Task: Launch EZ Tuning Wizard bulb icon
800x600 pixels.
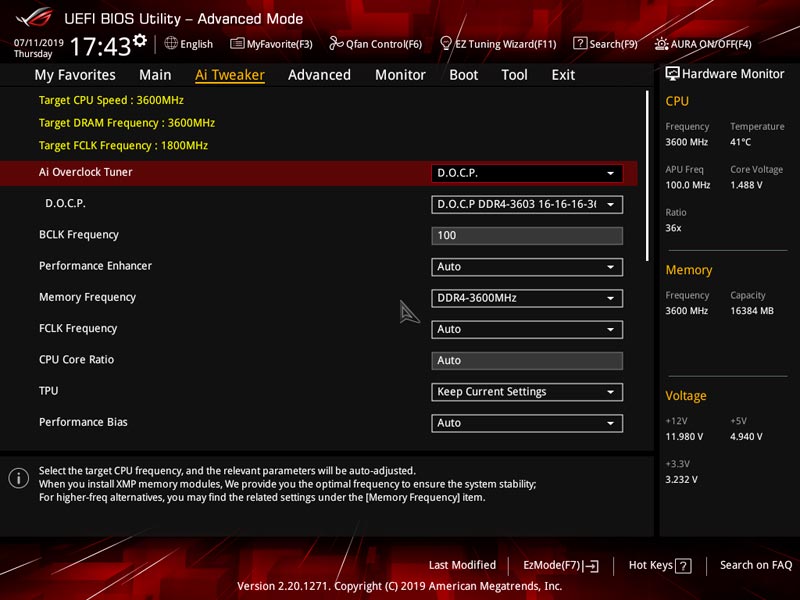Action: (x=446, y=43)
